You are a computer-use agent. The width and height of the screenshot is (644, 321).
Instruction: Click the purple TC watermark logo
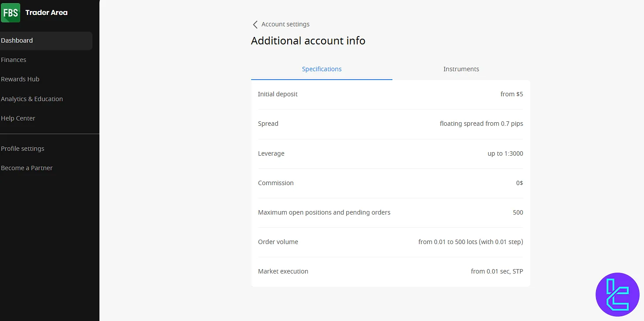[617, 294]
